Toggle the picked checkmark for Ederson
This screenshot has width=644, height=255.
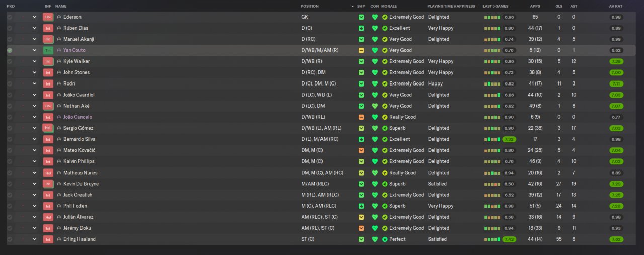pyautogui.click(x=10, y=17)
